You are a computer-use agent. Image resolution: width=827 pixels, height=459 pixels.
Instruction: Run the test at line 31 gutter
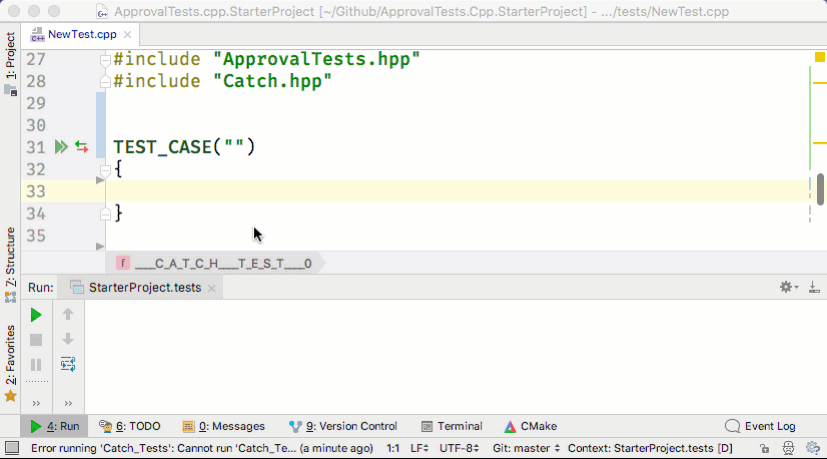(x=61, y=147)
